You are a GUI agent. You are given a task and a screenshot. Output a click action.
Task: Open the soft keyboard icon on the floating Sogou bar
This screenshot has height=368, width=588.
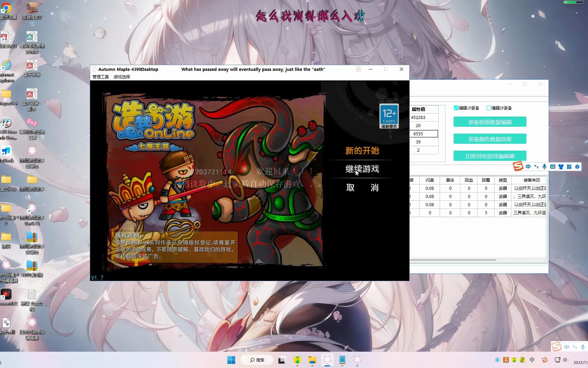(x=553, y=167)
